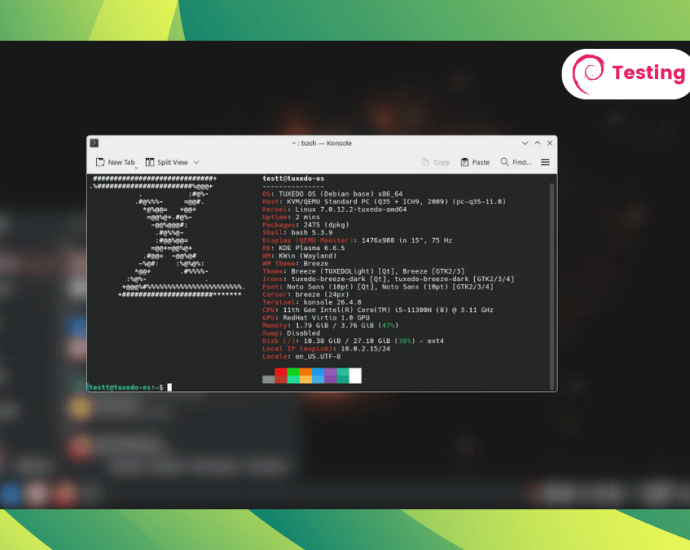Click 'OS: TUXEDO OS (Debian base)' line
690x550 pixels.
coord(332,194)
